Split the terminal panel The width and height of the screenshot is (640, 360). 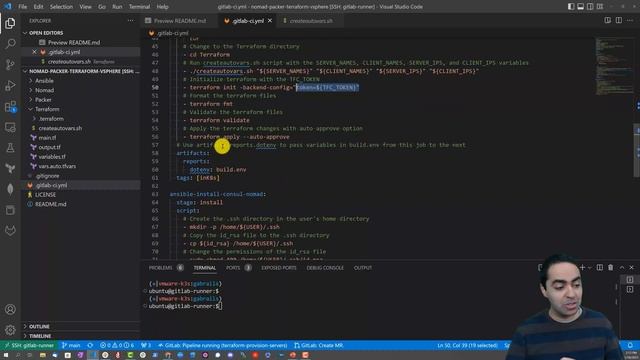tap(600, 267)
